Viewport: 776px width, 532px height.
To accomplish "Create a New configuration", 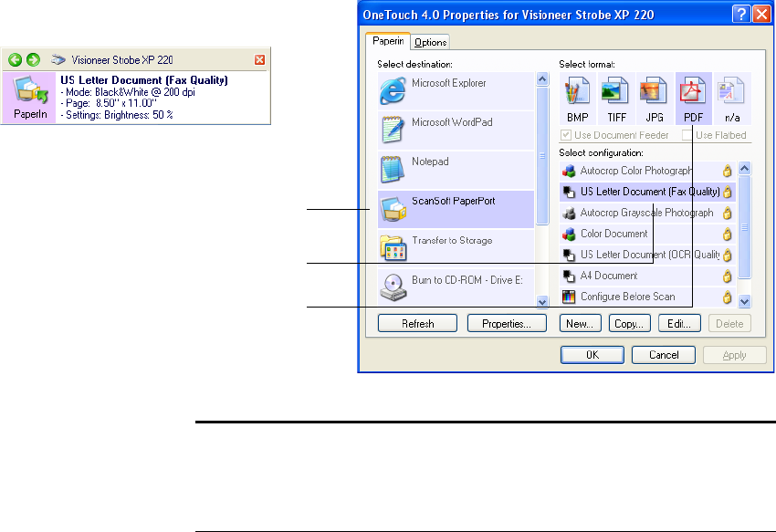I will (x=580, y=324).
